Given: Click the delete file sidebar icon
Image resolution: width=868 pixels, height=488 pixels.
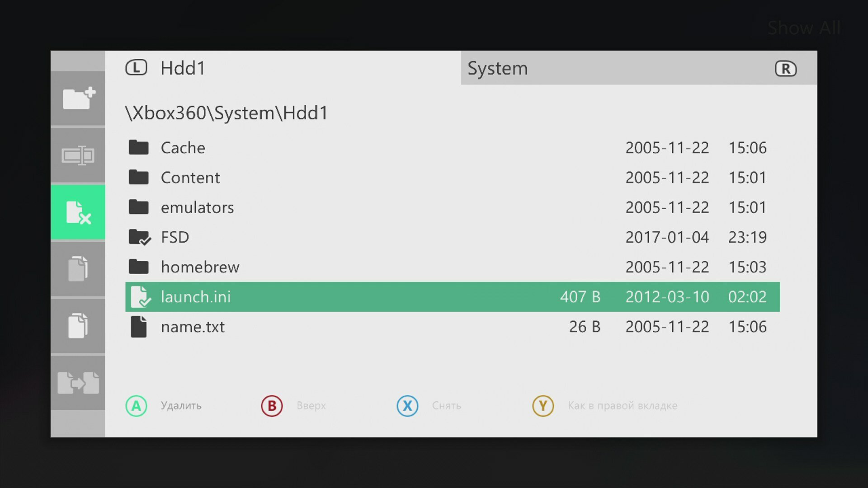Looking at the screenshot, I should tap(78, 212).
